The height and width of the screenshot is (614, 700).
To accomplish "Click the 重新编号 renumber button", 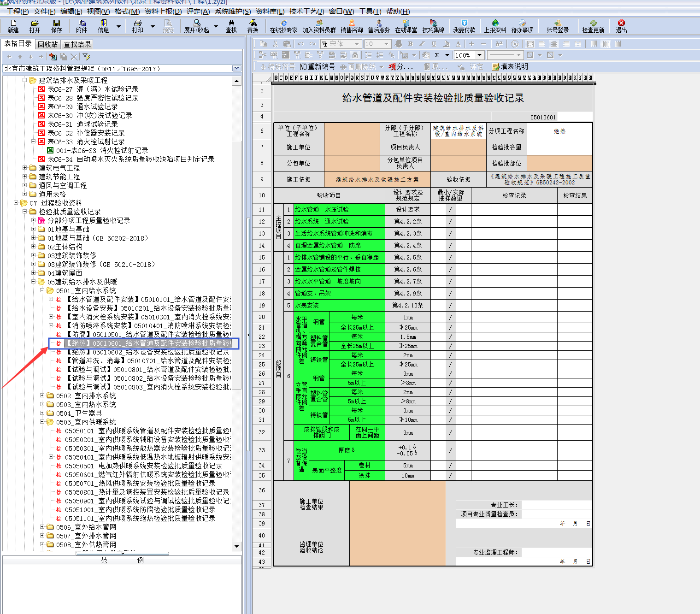I will (x=317, y=67).
